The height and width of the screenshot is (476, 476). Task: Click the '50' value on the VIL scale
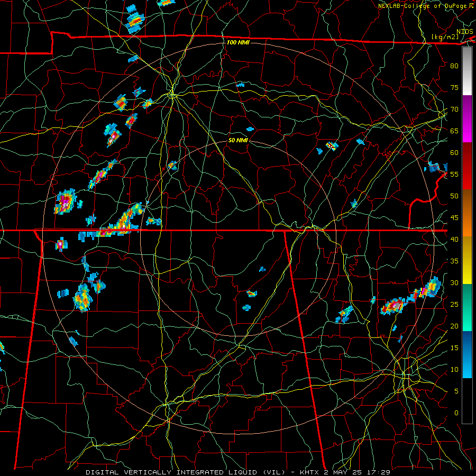click(x=454, y=196)
